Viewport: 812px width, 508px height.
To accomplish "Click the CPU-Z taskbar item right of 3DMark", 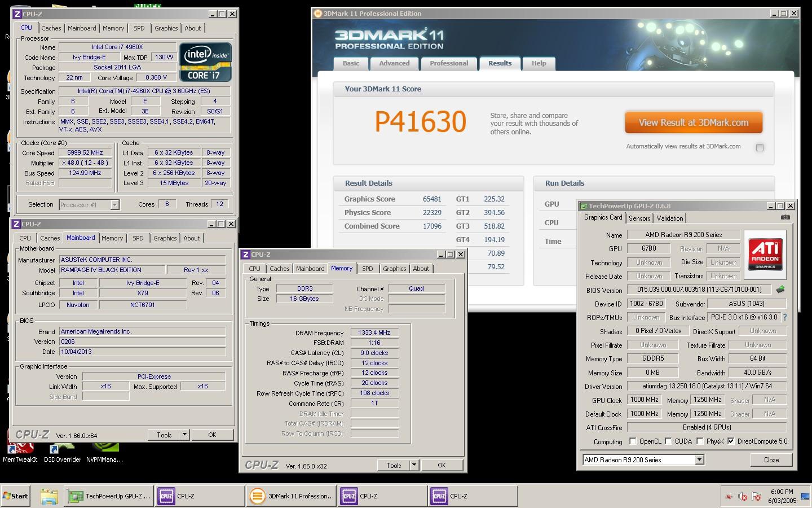I will point(382,496).
